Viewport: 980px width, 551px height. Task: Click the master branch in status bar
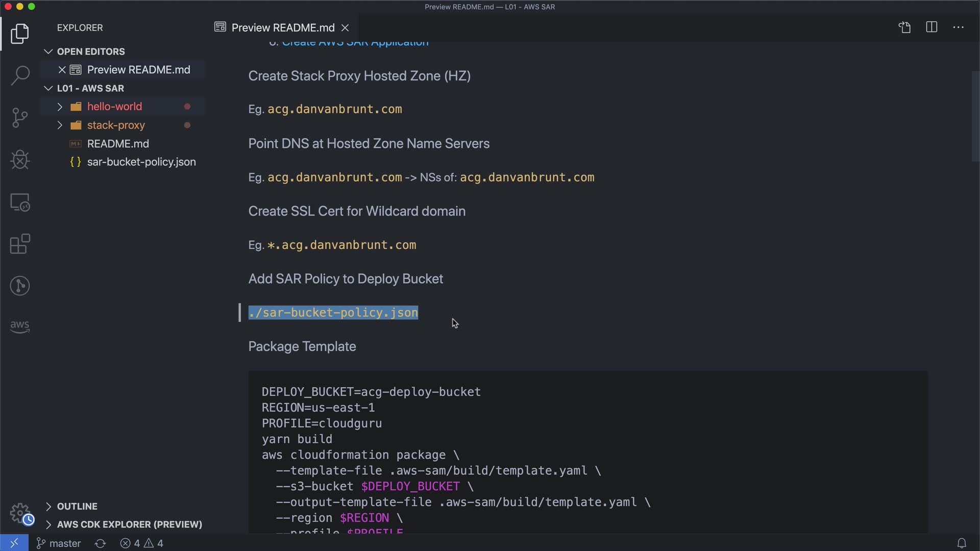tap(59, 543)
